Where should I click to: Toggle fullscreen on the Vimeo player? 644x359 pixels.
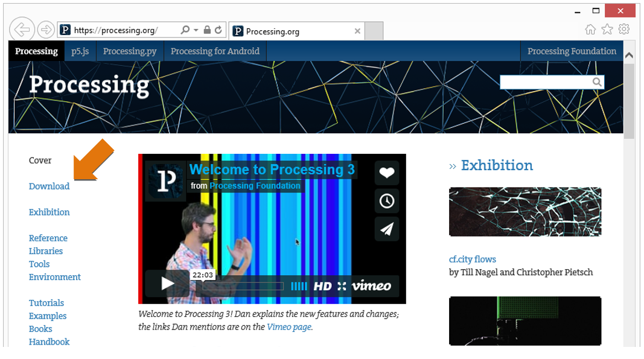coord(342,287)
